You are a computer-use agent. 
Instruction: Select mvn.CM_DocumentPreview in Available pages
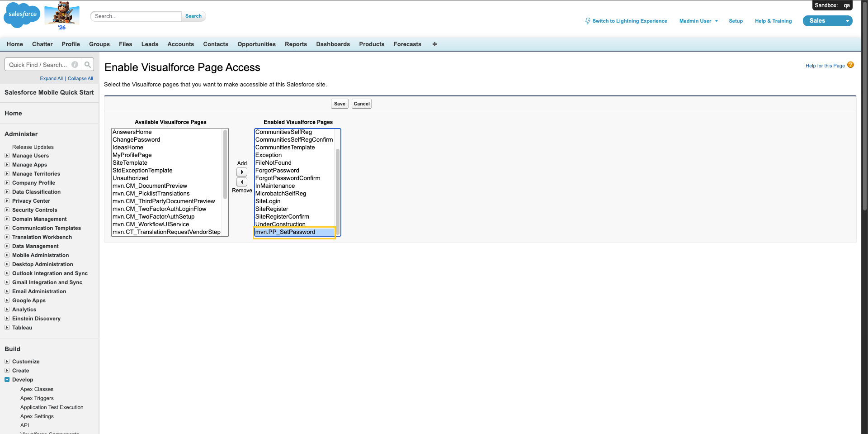click(167, 186)
